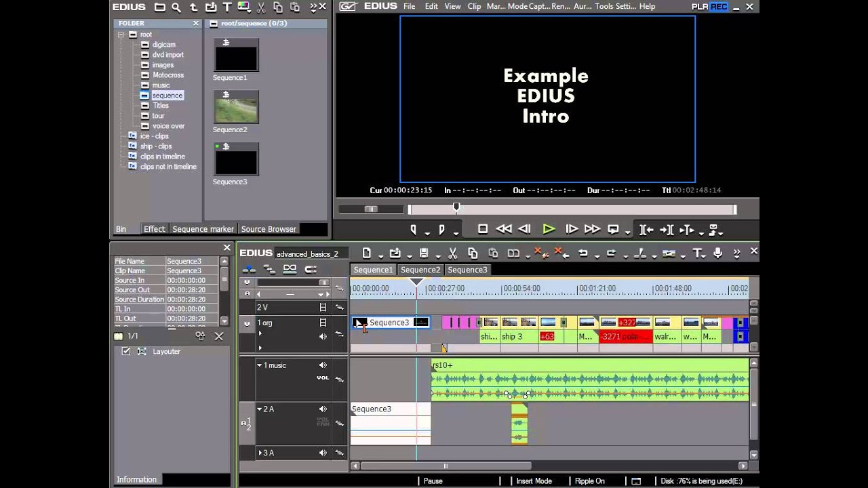868x488 pixels.
Task: Click the Copy icon in timeline toolbar
Action: tap(473, 253)
